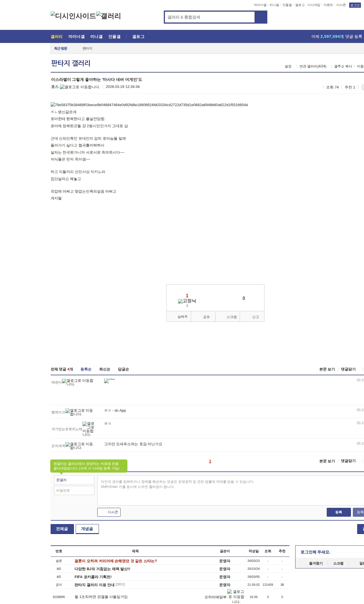Switch to the 개념글 tab
The height and width of the screenshot is (604, 364).
coord(87,529)
